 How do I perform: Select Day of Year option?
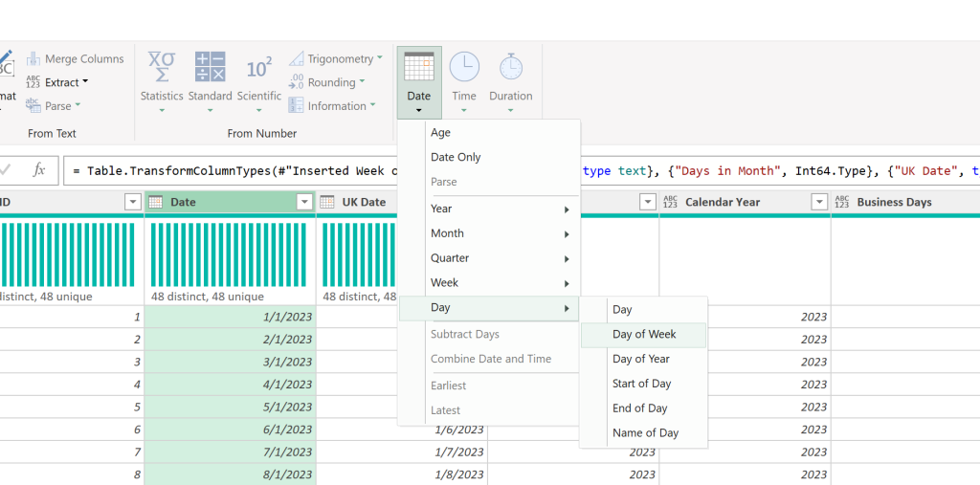(x=644, y=359)
